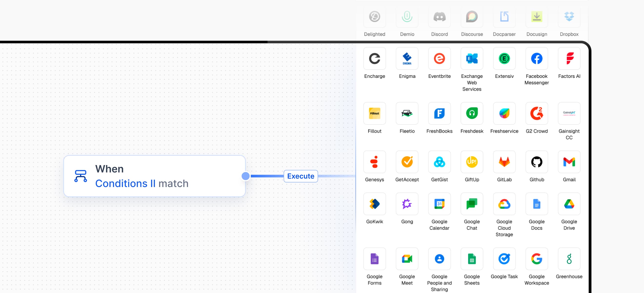Viewport: 644px width, 293px height.
Task: Choose the Factors AI icon
Action: (569, 59)
